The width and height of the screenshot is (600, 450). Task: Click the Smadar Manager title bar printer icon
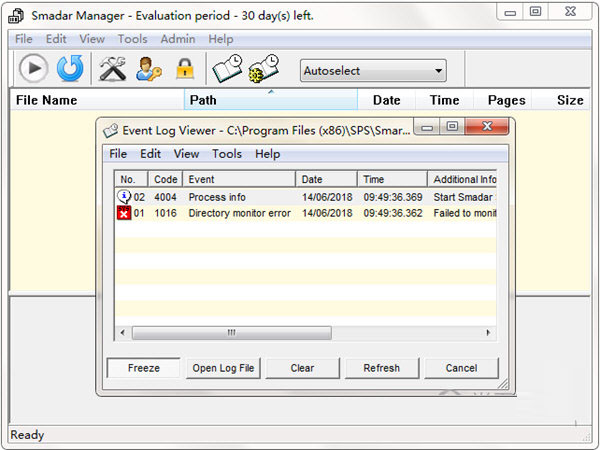(16, 16)
